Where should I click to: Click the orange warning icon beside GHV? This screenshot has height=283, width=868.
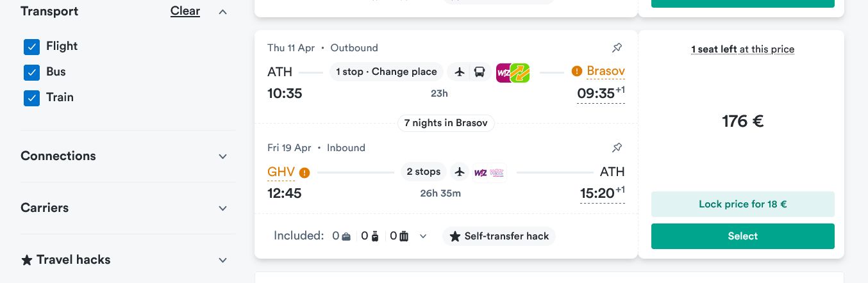pos(305,172)
